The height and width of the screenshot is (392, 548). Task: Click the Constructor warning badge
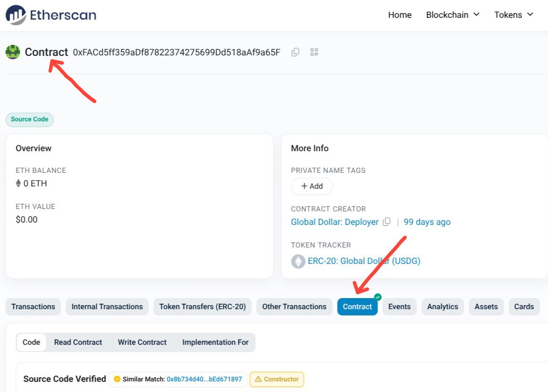(x=277, y=379)
